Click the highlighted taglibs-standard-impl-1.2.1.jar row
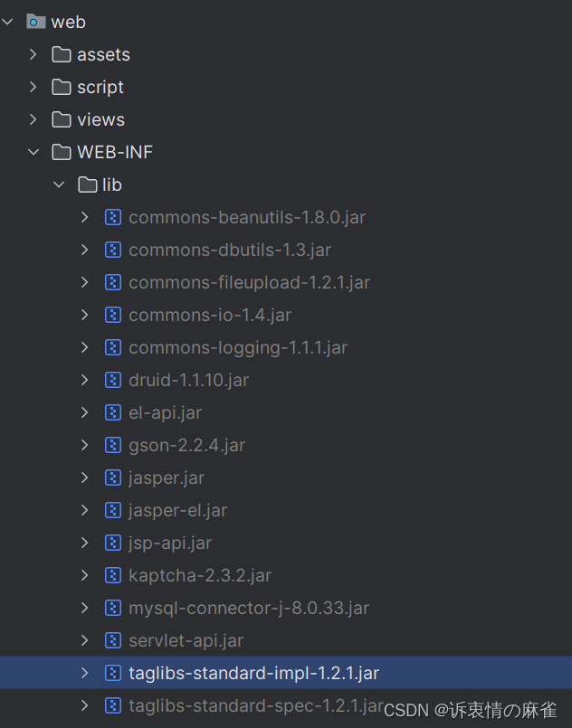This screenshot has width=572, height=728. click(x=253, y=673)
